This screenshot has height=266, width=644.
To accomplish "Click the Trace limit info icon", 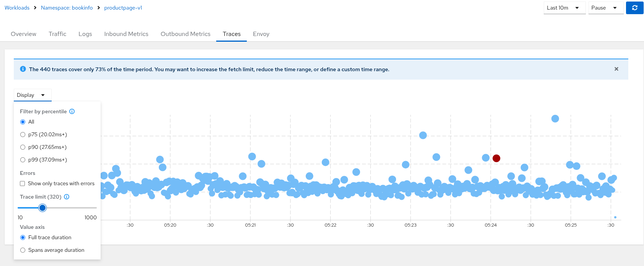I will pyautogui.click(x=67, y=197).
